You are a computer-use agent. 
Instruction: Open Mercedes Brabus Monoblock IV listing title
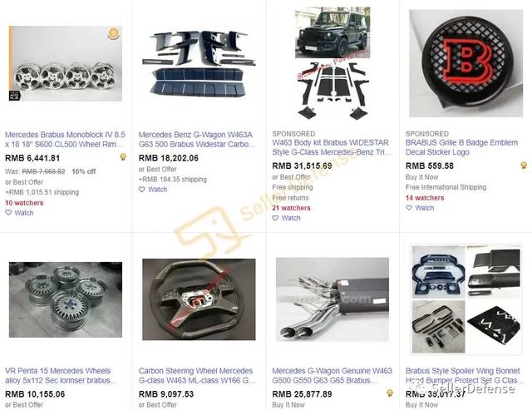point(65,140)
